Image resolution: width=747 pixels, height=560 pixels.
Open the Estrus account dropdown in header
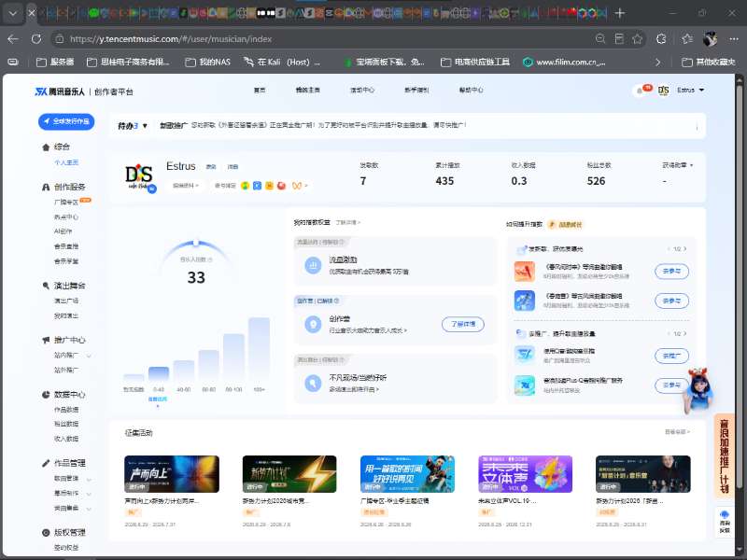coord(690,90)
